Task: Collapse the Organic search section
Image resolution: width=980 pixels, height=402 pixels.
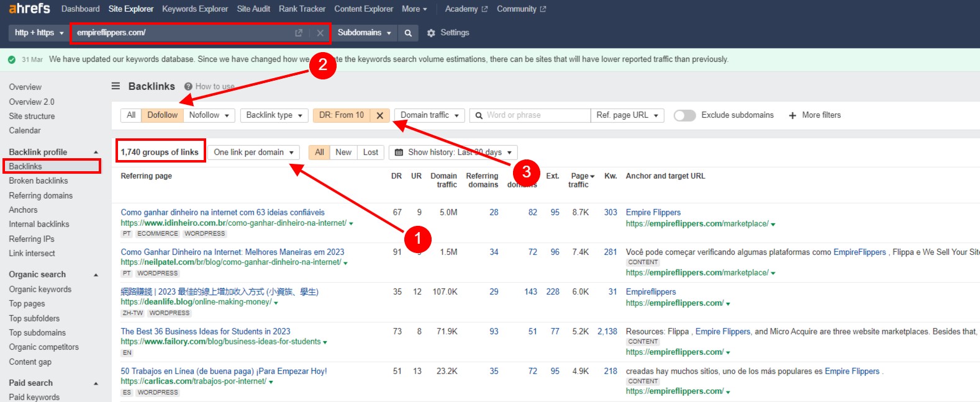Action: (x=96, y=275)
